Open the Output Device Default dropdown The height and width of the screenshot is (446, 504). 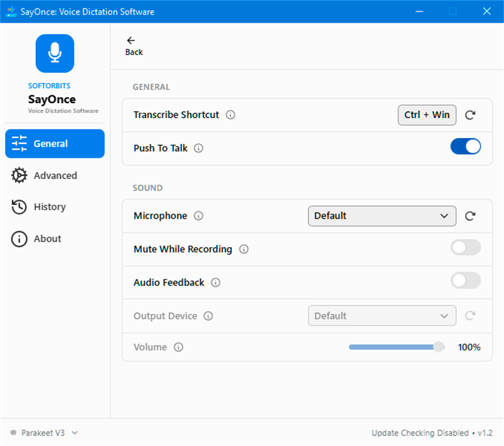pyautogui.click(x=382, y=316)
